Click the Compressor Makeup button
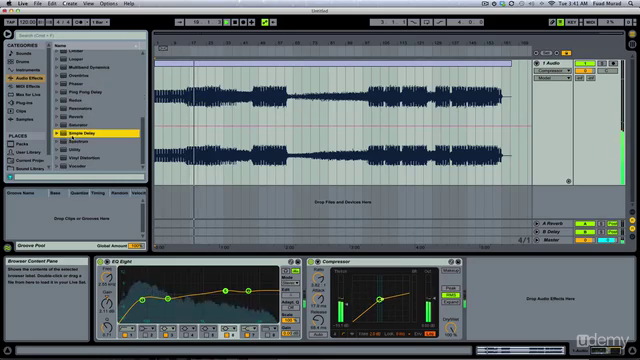The image size is (640, 360). pos(451,271)
